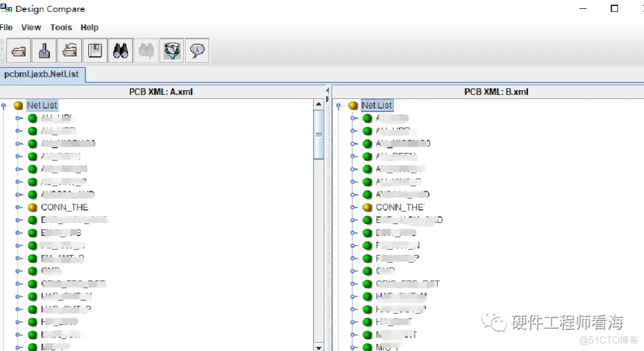This screenshot has width=644, height=351.
Task: Toggle the funnel filter toolbar button
Action: [172, 51]
